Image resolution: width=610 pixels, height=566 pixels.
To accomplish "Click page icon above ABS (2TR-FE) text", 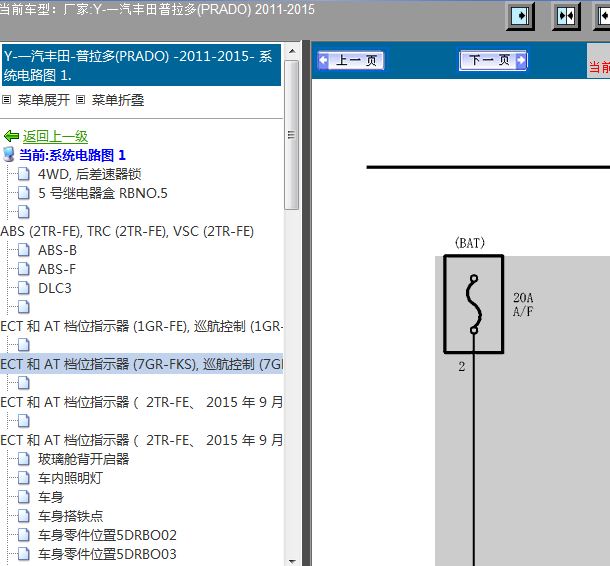I will point(24,212).
